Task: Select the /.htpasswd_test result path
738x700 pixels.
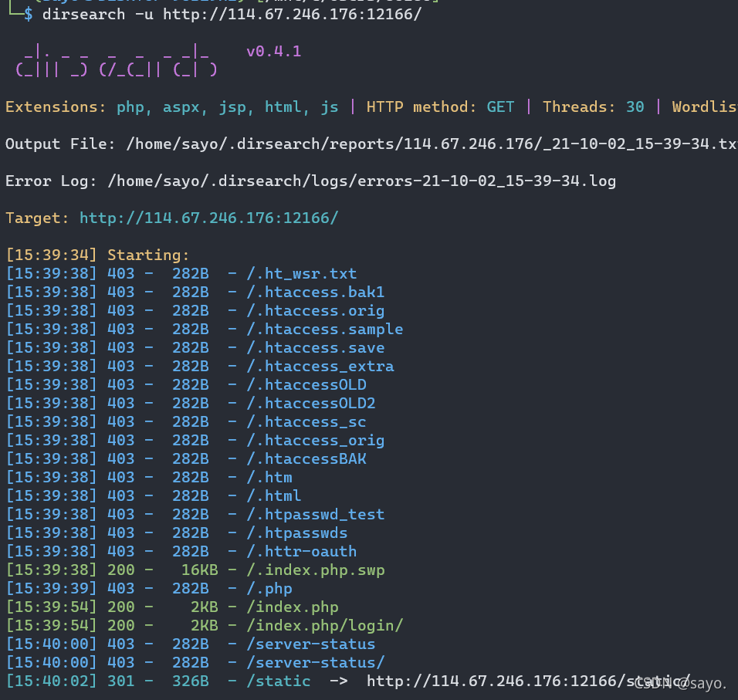Action: [315, 514]
